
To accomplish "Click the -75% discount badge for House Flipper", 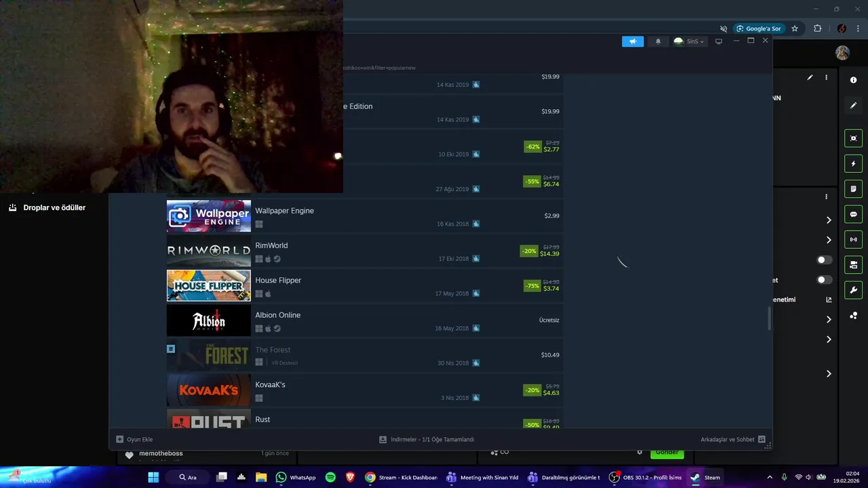I will coord(532,285).
